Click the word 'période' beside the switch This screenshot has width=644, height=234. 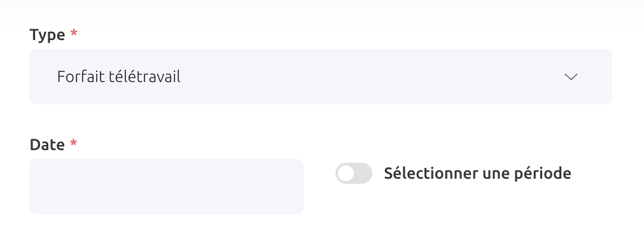click(542, 173)
